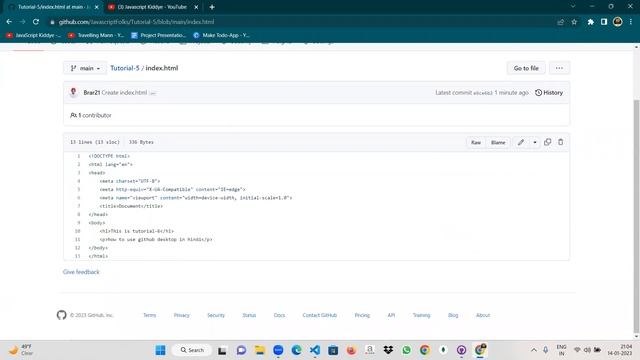The image size is (640, 360).
Task: Click the Give feedback link
Action: [x=81, y=272]
